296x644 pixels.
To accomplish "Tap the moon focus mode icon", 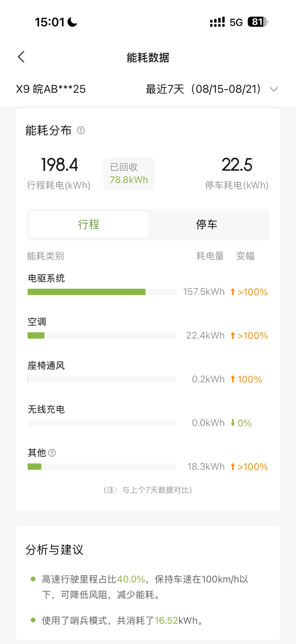I will 72,22.
